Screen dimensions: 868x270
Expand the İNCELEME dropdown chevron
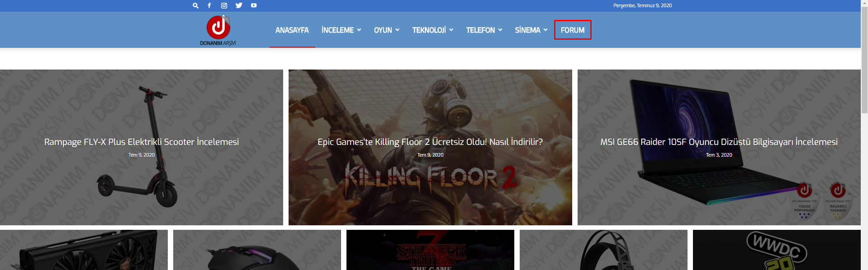tap(359, 30)
